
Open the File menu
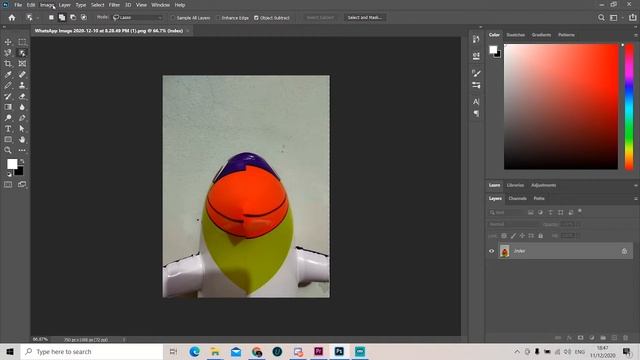(18, 5)
